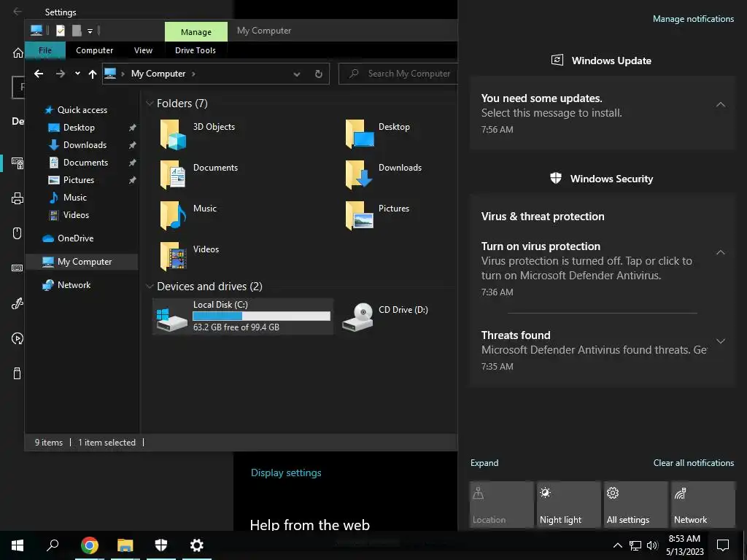Toggle Night light quick action

tap(568, 505)
